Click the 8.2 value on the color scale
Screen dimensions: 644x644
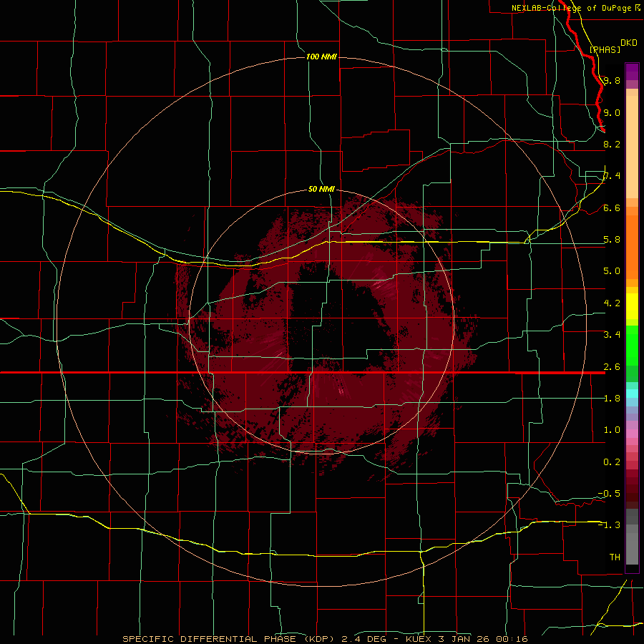[612, 144]
